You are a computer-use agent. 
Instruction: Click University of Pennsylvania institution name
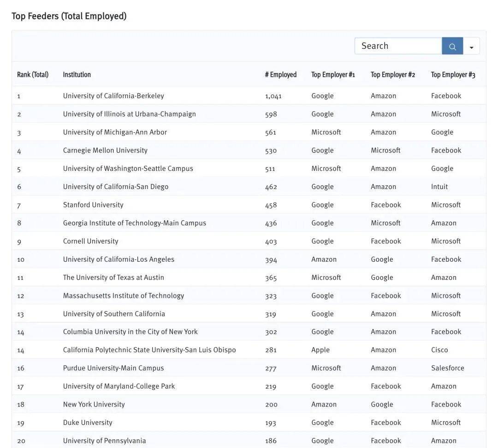click(x=104, y=441)
